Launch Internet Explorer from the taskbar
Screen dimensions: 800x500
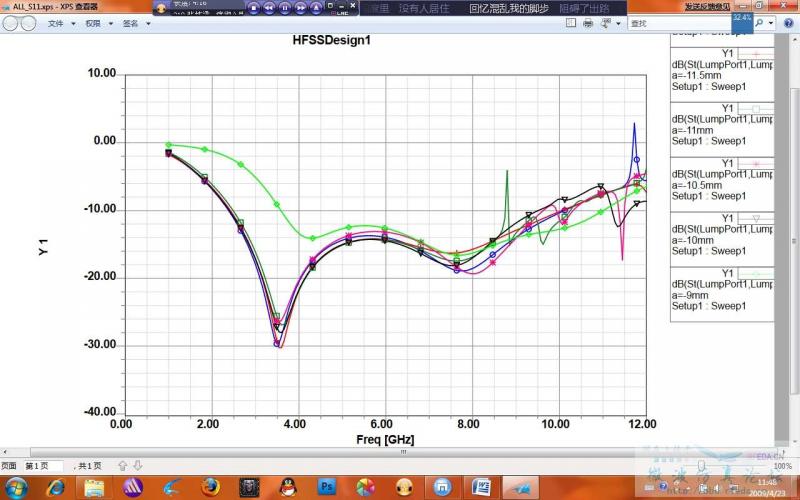[x=55, y=488]
